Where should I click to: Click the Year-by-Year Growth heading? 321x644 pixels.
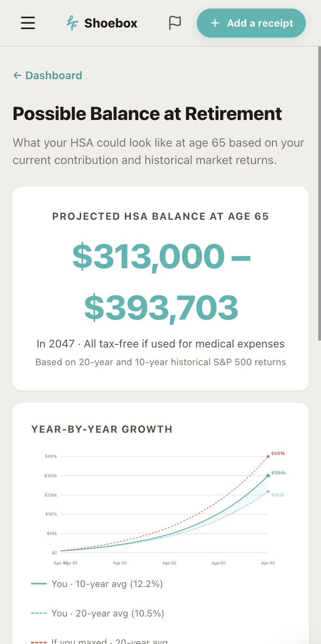(102, 429)
